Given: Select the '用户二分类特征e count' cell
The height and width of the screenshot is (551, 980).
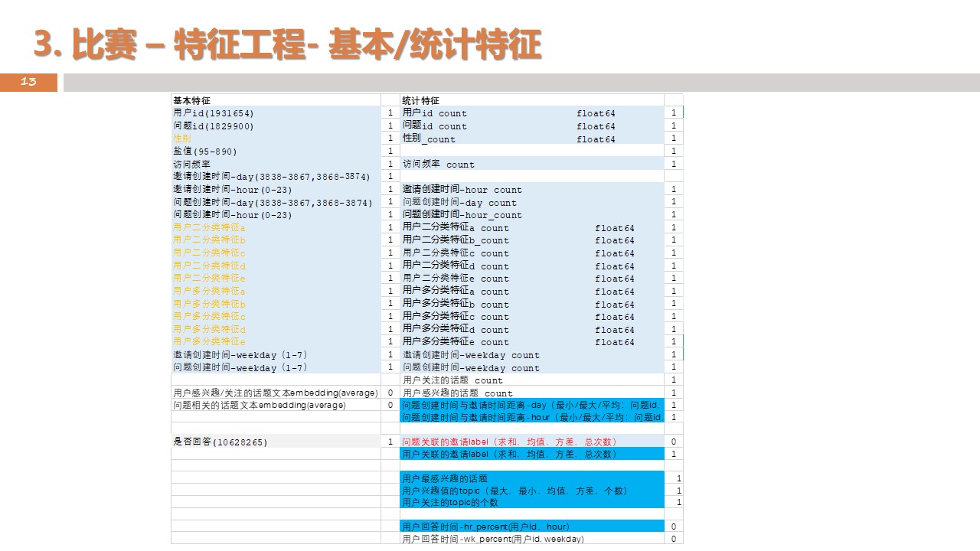Looking at the screenshot, I should [x=532, y=278].
